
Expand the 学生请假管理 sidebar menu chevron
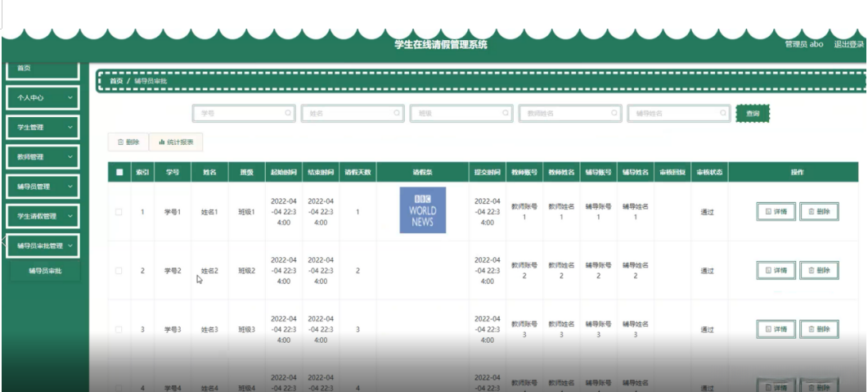point(70,216)
